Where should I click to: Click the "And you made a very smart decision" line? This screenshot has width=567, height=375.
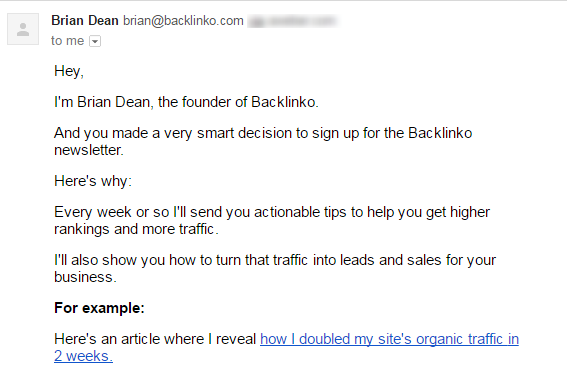(263, 133)
